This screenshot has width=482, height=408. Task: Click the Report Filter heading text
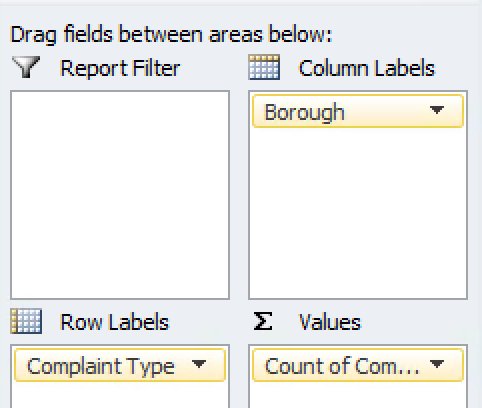(x=120, y=68)
